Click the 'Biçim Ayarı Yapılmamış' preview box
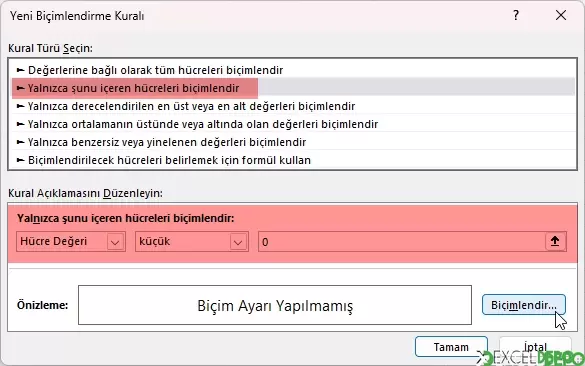Image resolution: width=585 pixels, height=366 pixels. coord(275,305)
